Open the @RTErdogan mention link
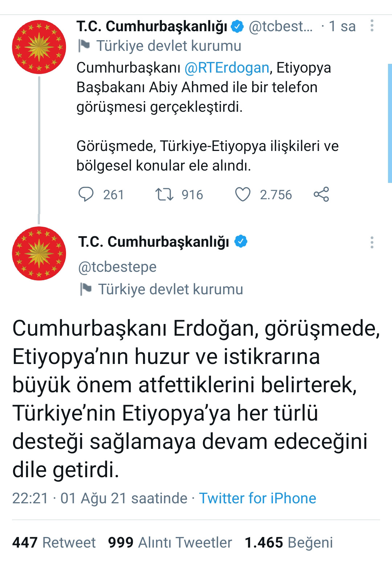Image resolution: width=392 pixels, height=561 pixels. 227,68
